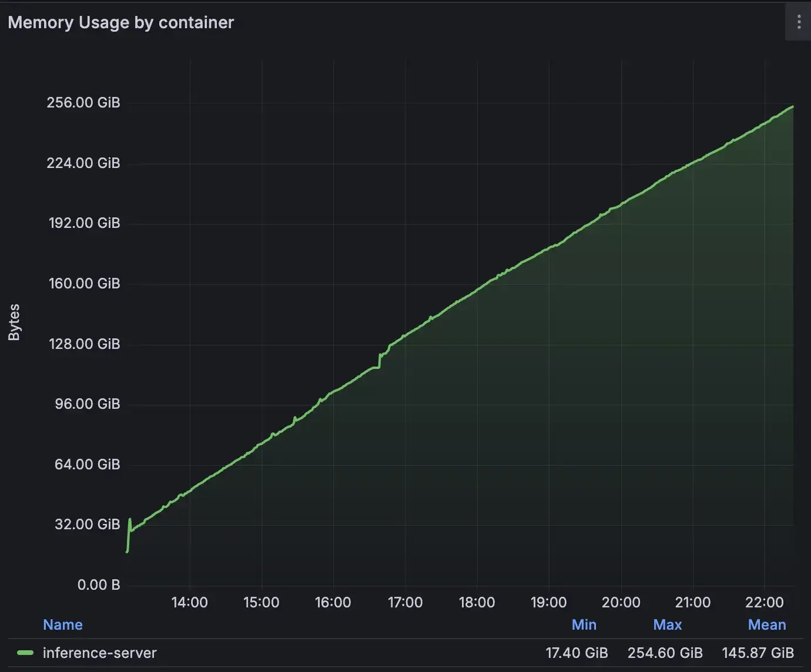Click the line's peak at the right end
The width and height of the screenshot is (811, 672).
click(792, 107)
